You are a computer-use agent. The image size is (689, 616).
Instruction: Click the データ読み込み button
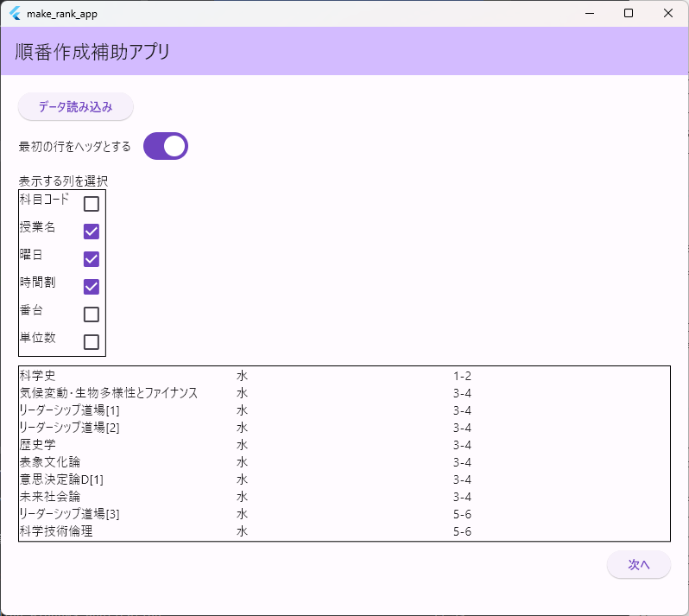point(76,107)
